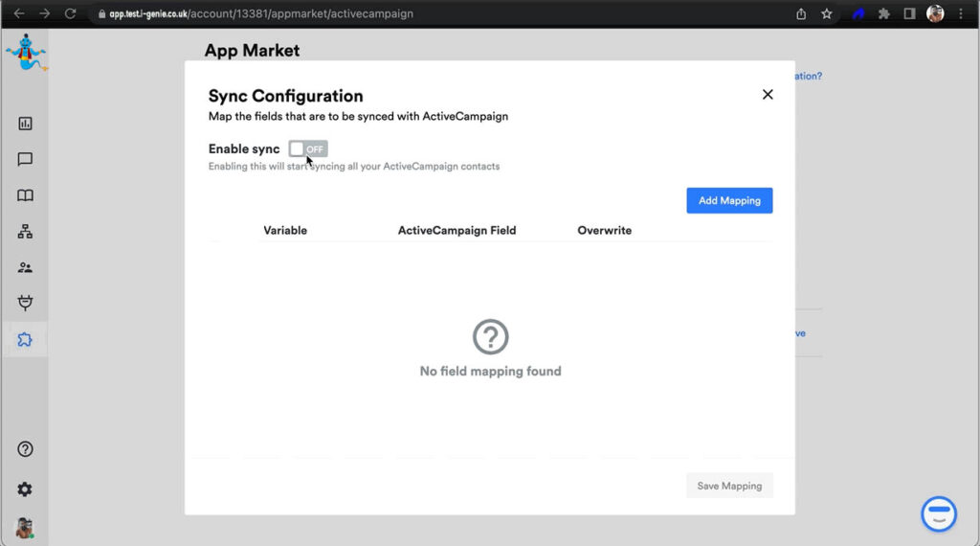Click the genie logo at top left
980x546 pixels.
(24, 53)
